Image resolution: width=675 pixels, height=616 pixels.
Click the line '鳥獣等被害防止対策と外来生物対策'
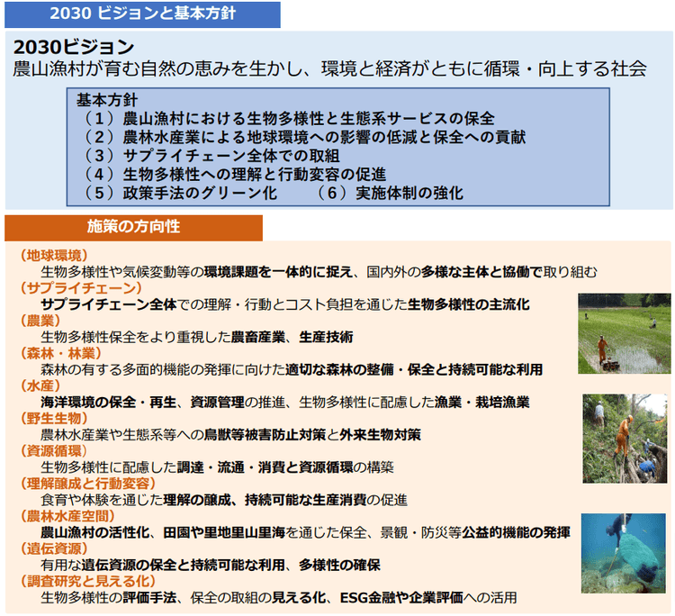pyautogui.click(x=230, y=435)
